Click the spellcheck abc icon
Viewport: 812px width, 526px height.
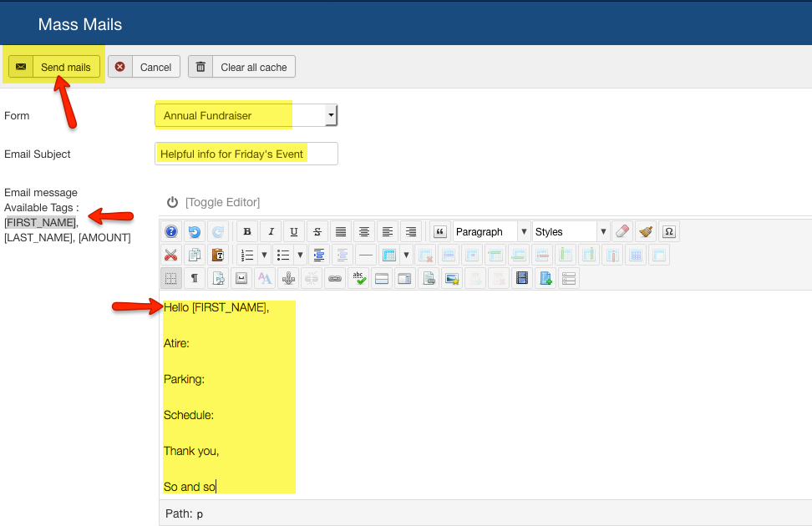(358, 279)
